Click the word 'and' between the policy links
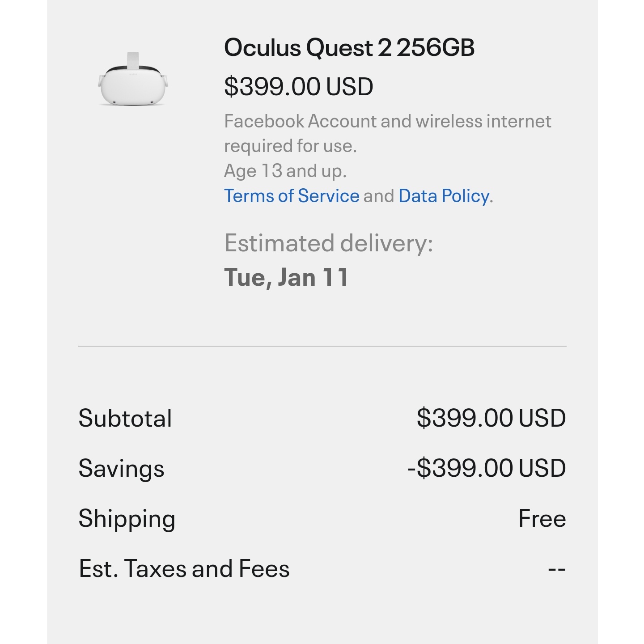644x644 pixels. [x=379, y=196]
